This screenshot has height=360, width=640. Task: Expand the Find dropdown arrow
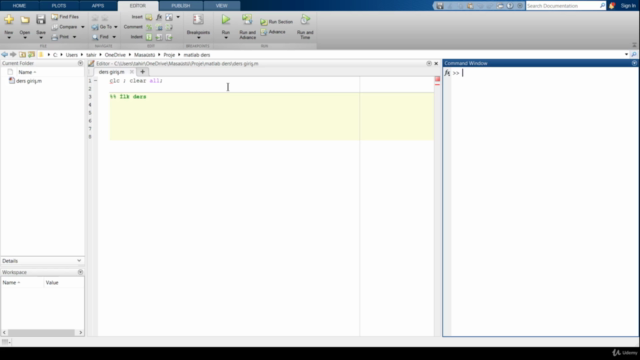(114, 37)
